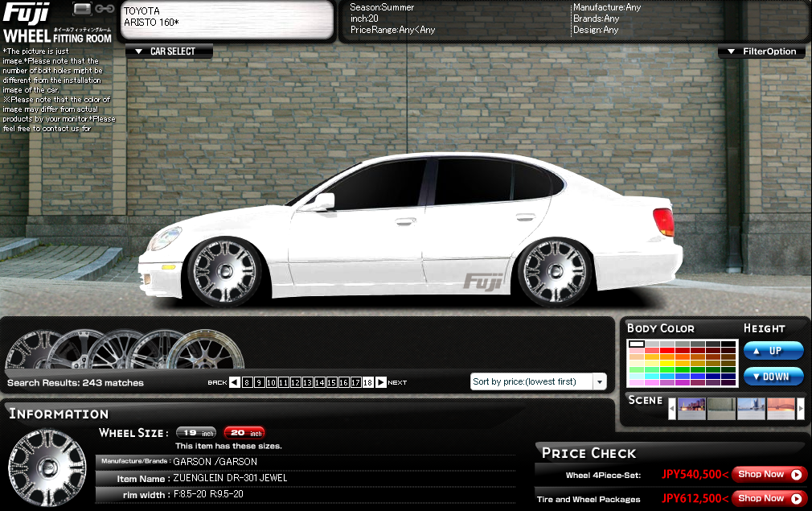Viewport: 812px width, 511px height.
Task: Pick the light pink body color swatch
Action: pos(637,350)
